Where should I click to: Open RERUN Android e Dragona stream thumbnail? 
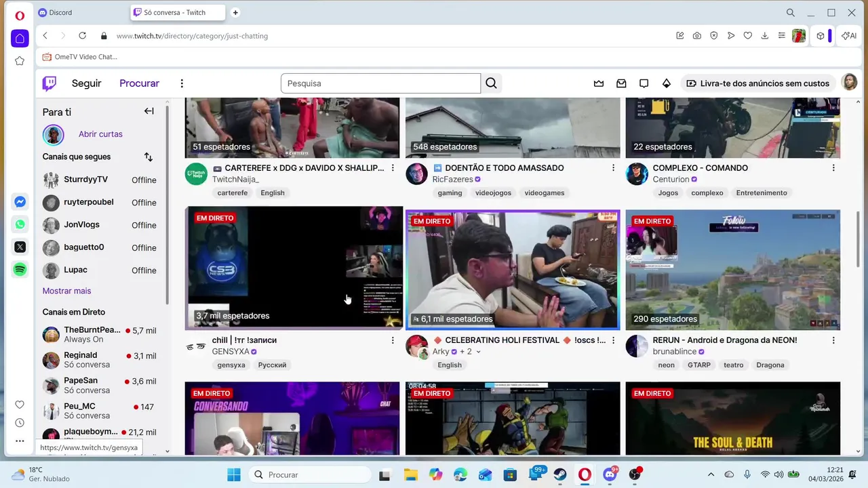pyautogui.click(x=733, y=270)
